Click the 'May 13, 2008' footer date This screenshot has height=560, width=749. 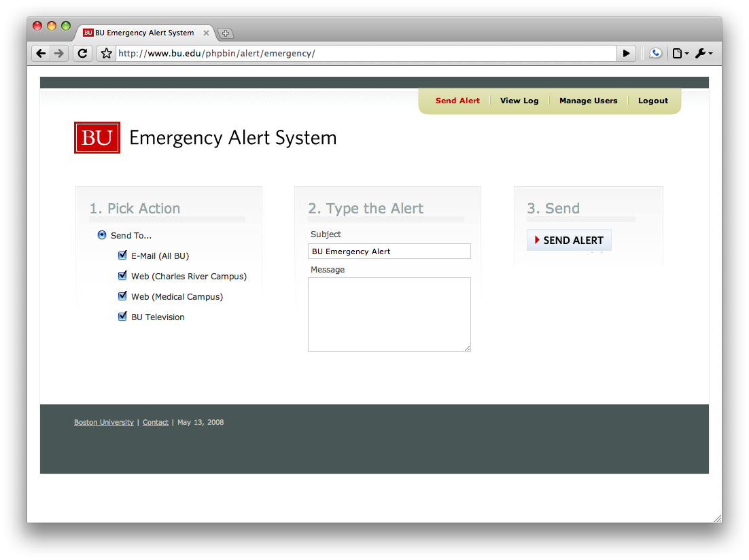(201, 423)
